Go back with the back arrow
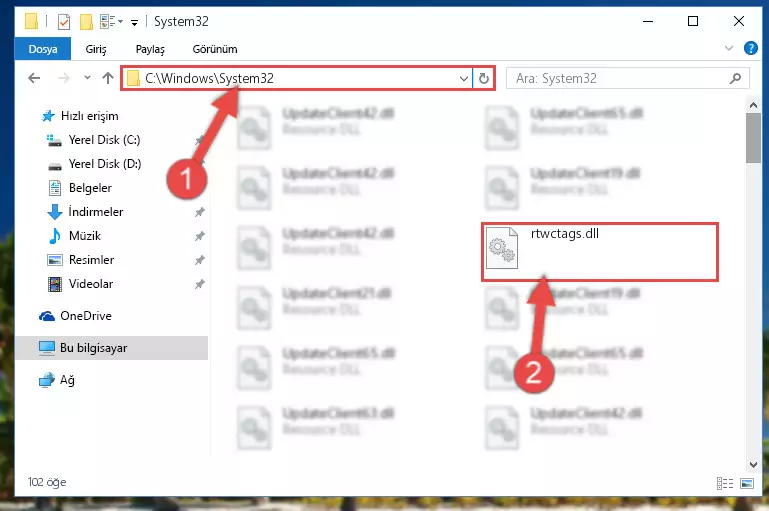The image size is (769, 511). point(34,78)
